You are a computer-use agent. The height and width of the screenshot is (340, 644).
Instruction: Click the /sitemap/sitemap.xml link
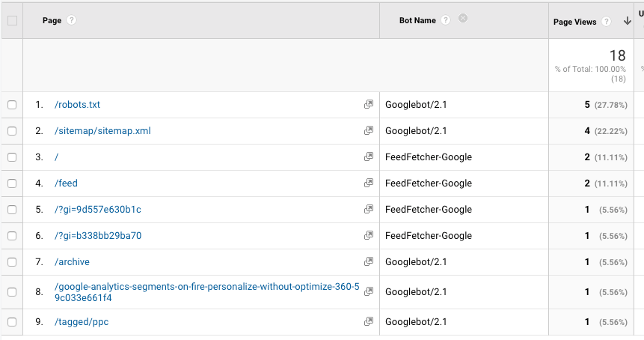click(102, 131)
